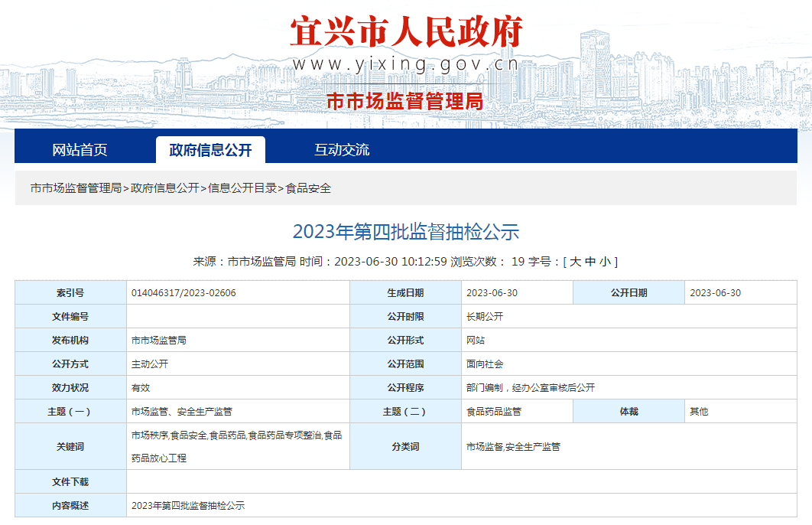Image resolution: width=812 pixels, height=525 pixels.
Task: Switch to the 互动交流 tab
Action: [x=342, y=150]
